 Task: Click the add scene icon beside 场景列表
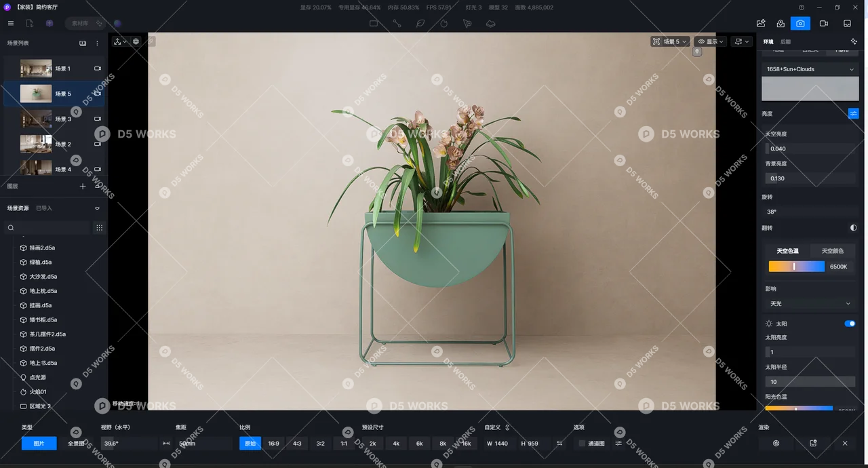point(83,43)
